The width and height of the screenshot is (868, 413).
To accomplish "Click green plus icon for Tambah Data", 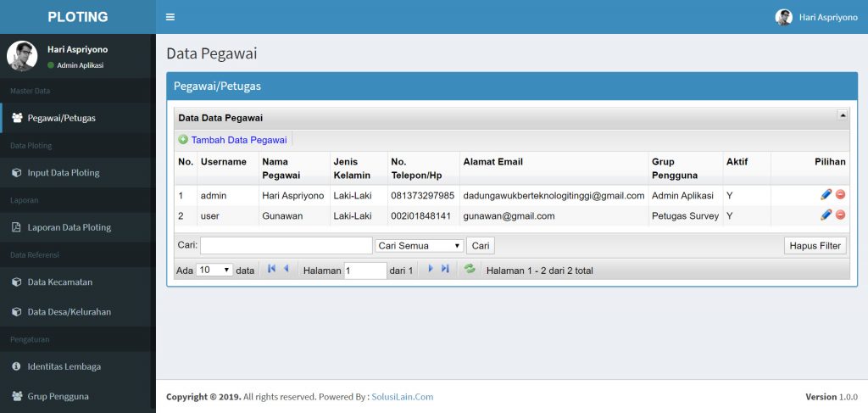I will (x=183, y=140).
